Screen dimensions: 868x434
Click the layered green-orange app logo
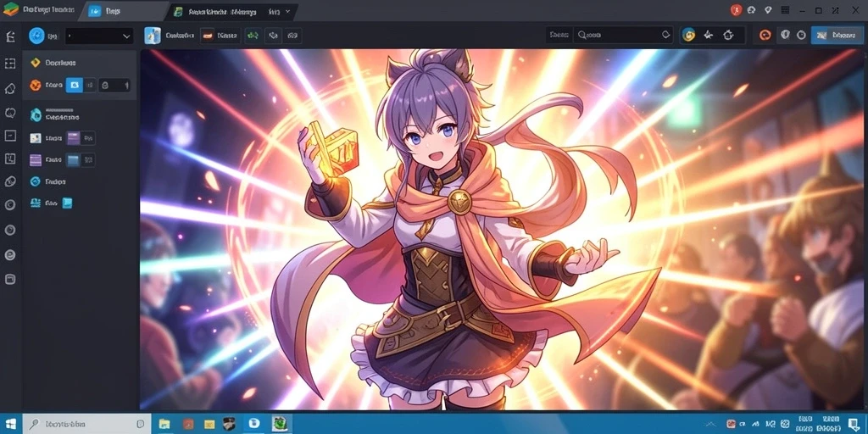[x=10, y=10]
